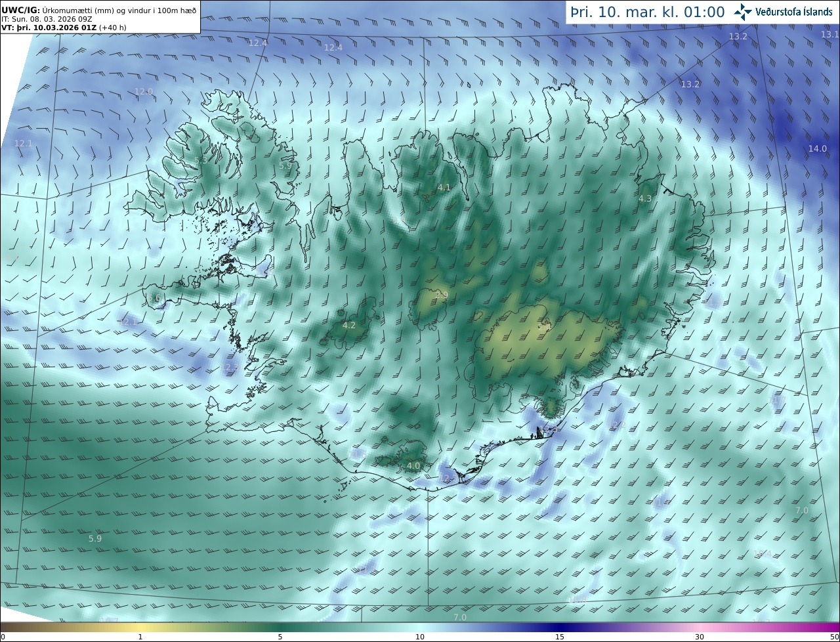Click the 30 tick on the color scale
840x642 pixels.
point(700,637)
